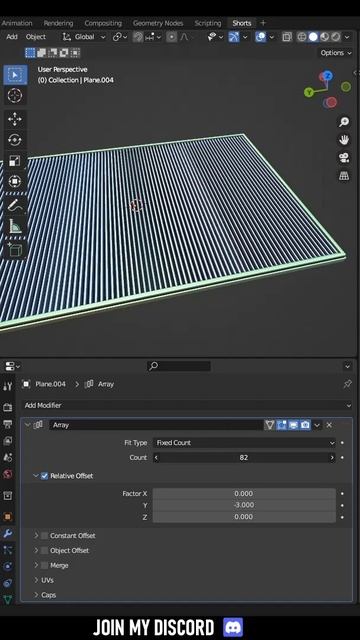
Task: Switch to the Compositing workspace tab
Action: coord(103,23)
